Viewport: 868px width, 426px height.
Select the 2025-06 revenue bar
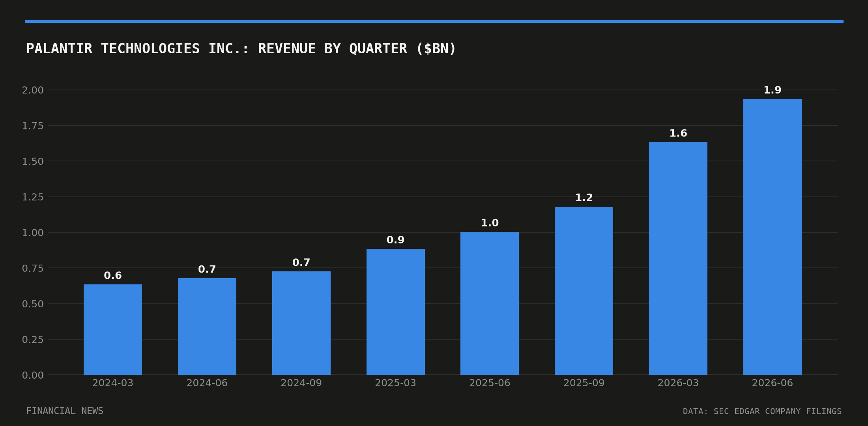point(490,303)
